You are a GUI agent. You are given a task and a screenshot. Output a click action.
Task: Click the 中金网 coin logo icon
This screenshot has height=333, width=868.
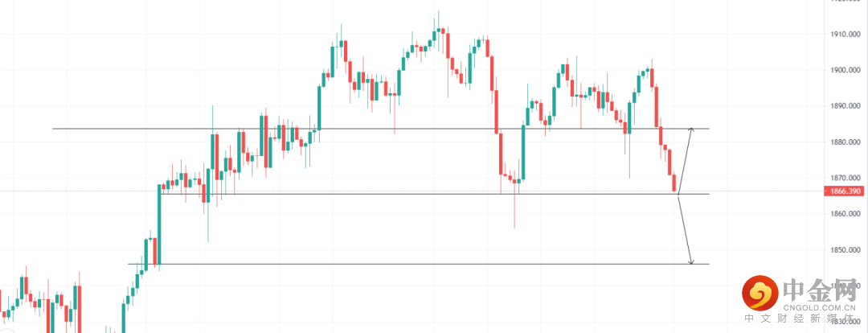pos(759,294)
